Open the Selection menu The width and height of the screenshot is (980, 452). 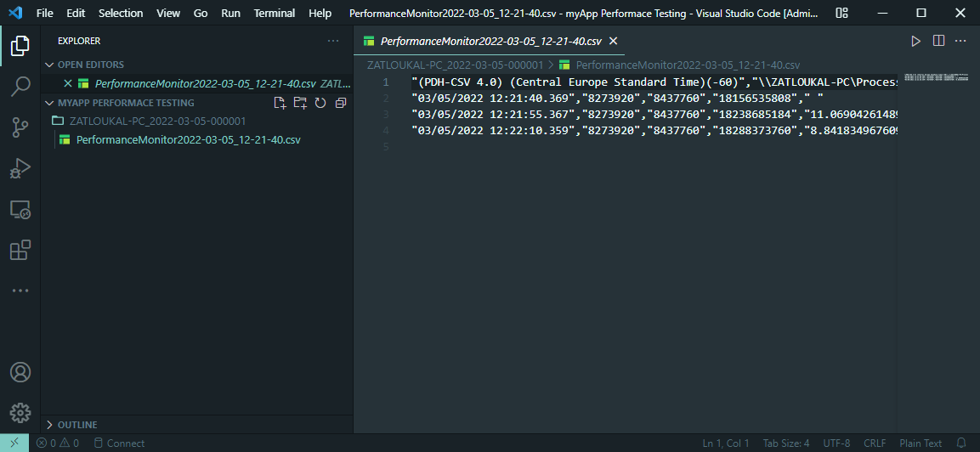121,13
